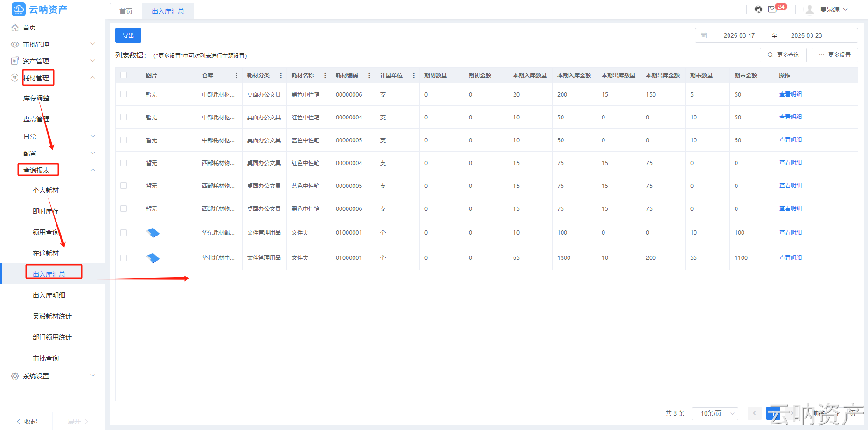Viewport: 868px width, 430px height.
Task: Go to 即时库存 report
Action: click(46, 211)
